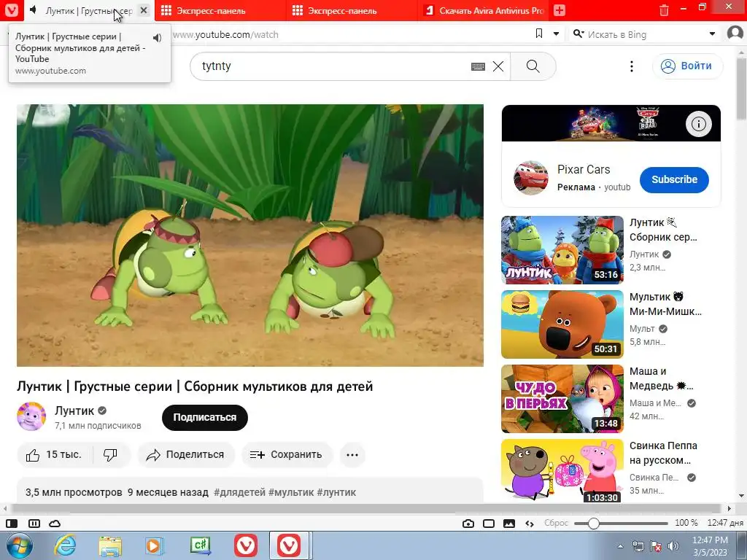Click the status bar zoom slider
Viewport: 747px width, 560px height.
pos(621,524)
